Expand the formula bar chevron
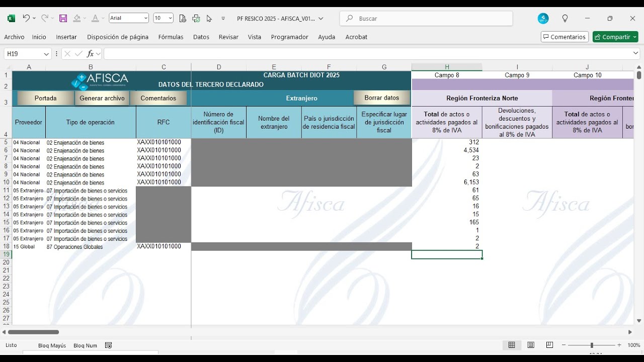Viewport: 644px width, 362px height. pos(635,53)
